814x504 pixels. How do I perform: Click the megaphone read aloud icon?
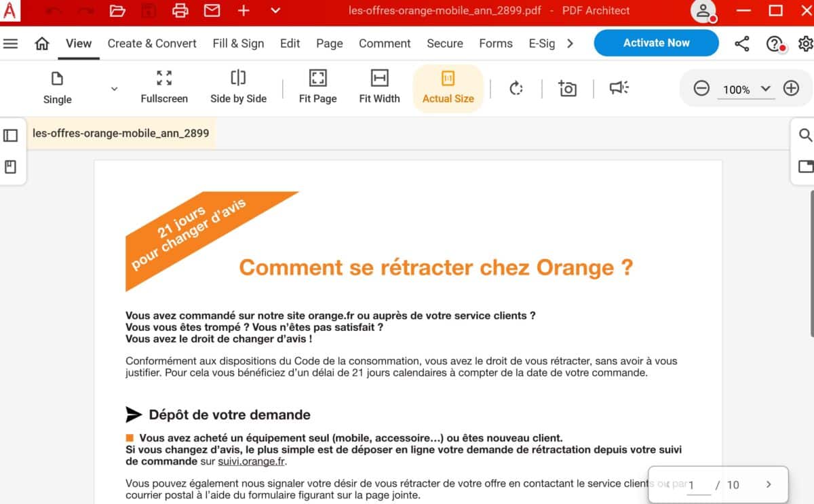[619, 88]
